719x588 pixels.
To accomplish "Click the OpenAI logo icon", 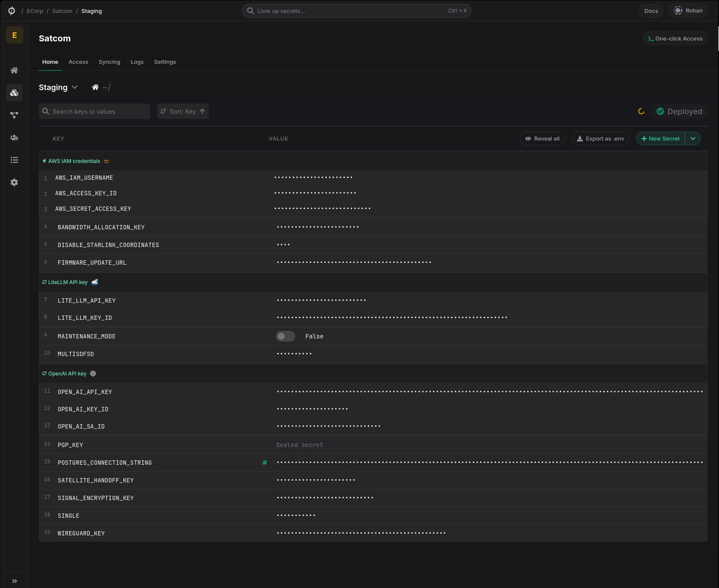I will [x=93, y=374].
